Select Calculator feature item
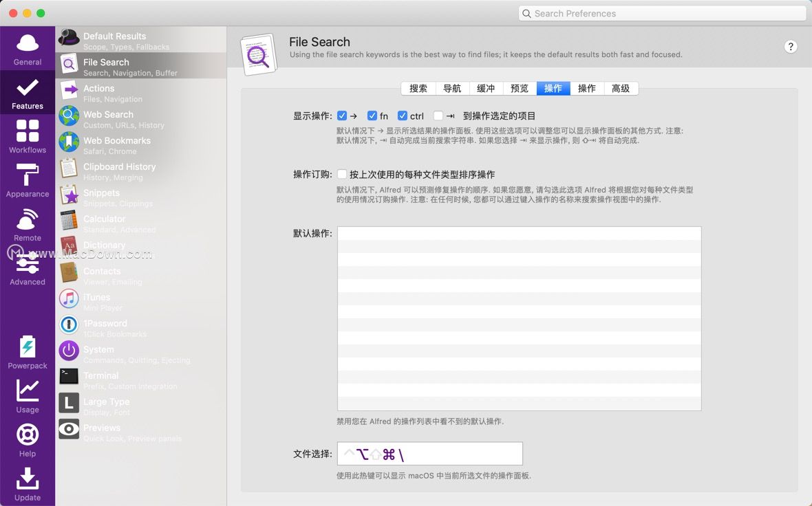Image resolution: width=812 pixels, height=506 pixels. (x=141, y=223)
